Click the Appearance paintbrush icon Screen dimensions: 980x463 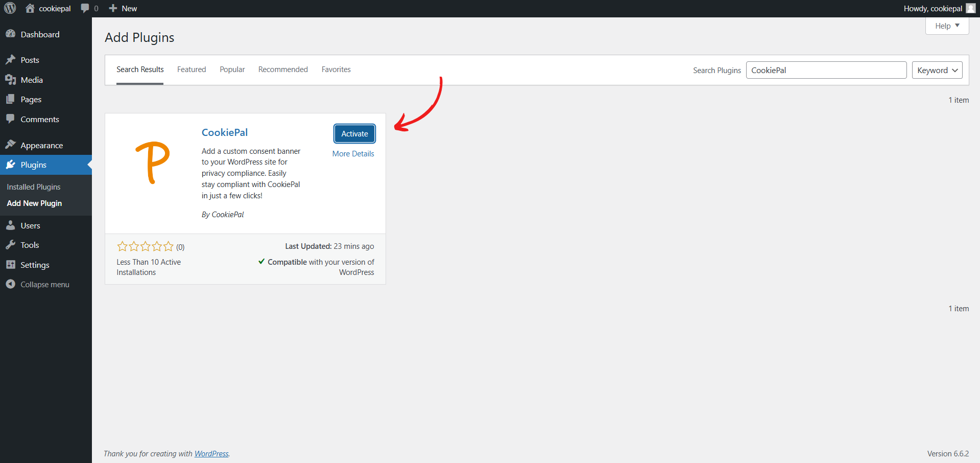click(11, 145)
